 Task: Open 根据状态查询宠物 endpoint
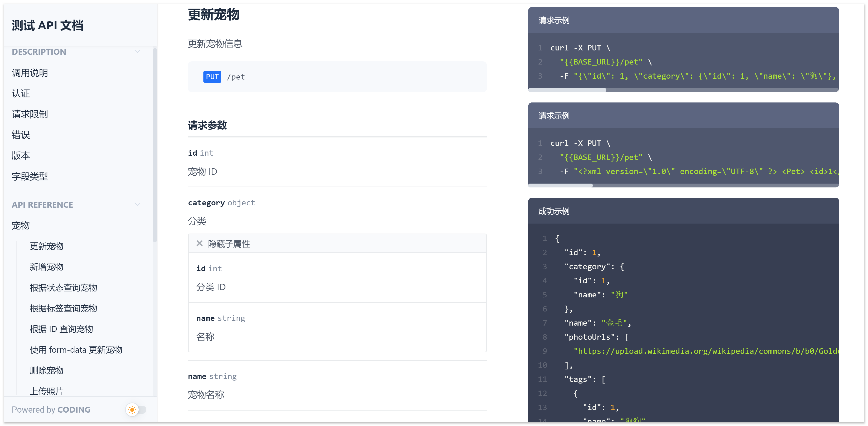pyautogui.click(x=63, y=288)
